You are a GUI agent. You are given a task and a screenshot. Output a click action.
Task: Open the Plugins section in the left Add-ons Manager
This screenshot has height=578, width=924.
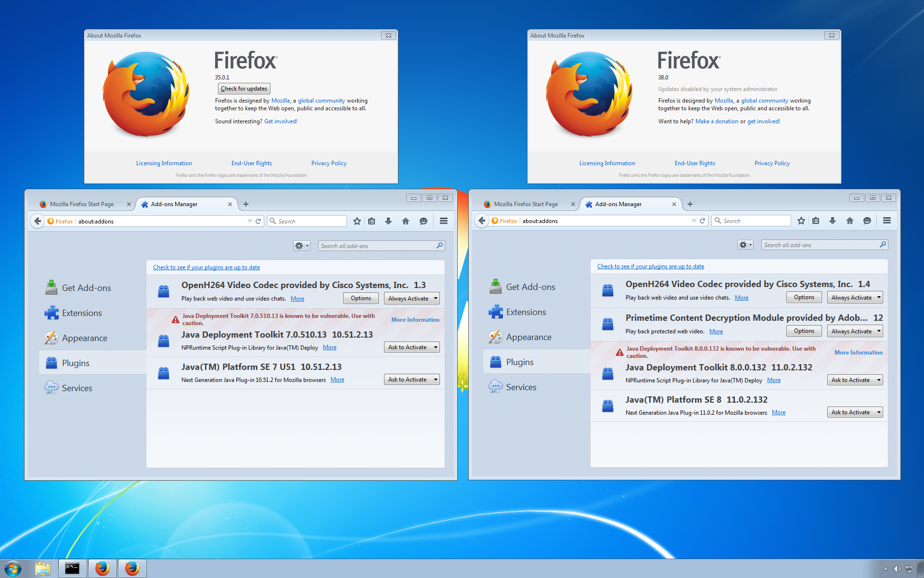(x=76, y=363)
